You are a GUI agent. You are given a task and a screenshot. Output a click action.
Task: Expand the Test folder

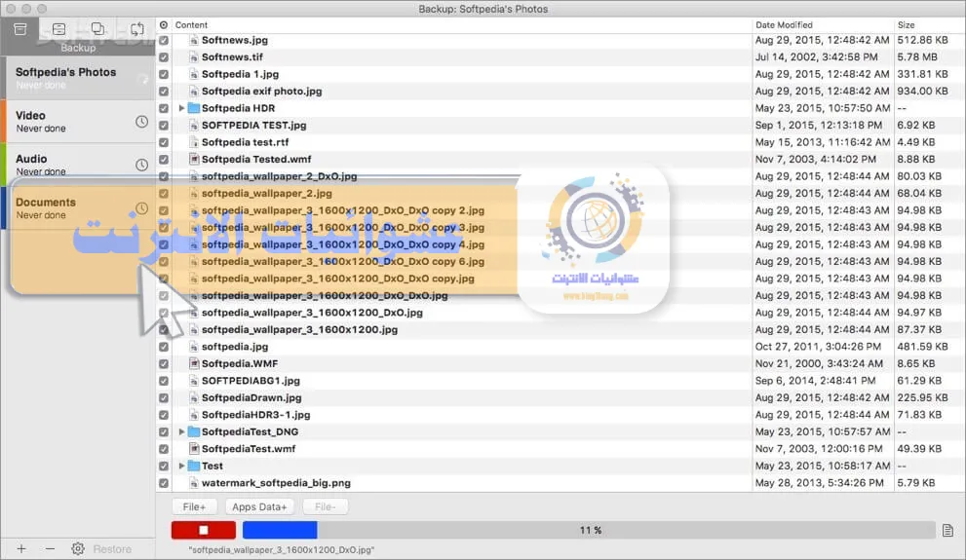(181, 466)
